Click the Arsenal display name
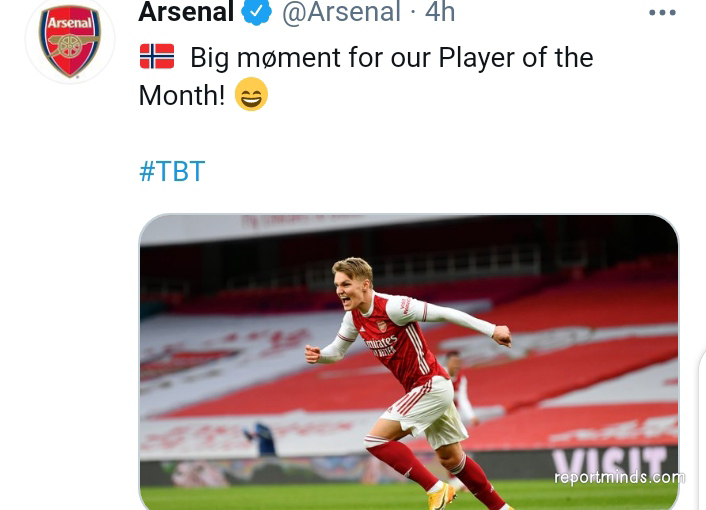The image size is (706, 510). [186, 12]
